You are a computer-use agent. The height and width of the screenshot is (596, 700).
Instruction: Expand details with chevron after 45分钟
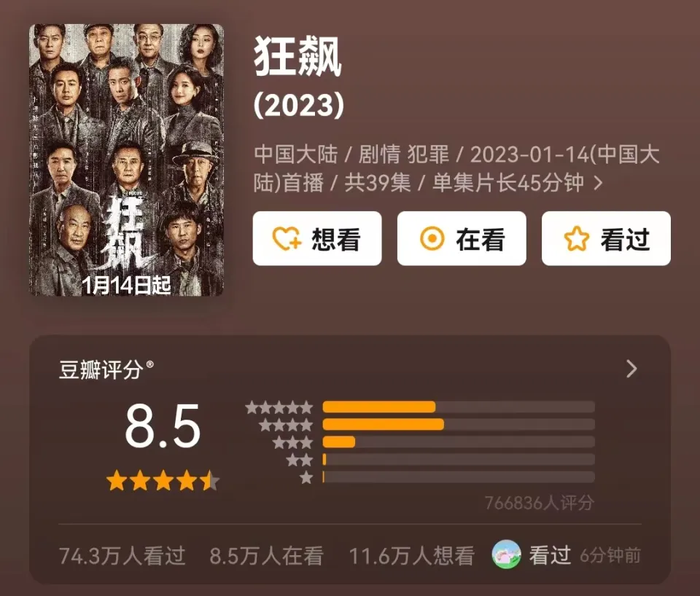pos(598,183)
